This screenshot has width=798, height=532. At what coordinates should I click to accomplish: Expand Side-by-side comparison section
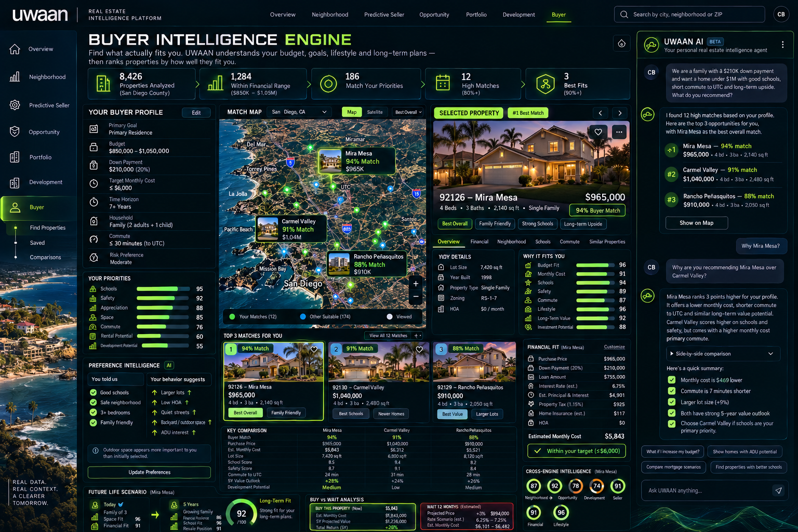[x=723, y=354]
